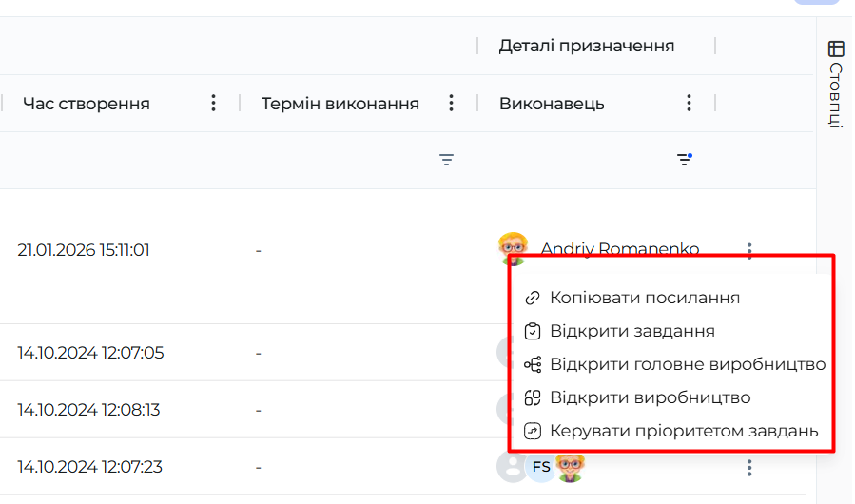This screenshot has width=855, height=504.
Task: Select Копіювати посилання from the menu
Action: [x=645, y=298]
